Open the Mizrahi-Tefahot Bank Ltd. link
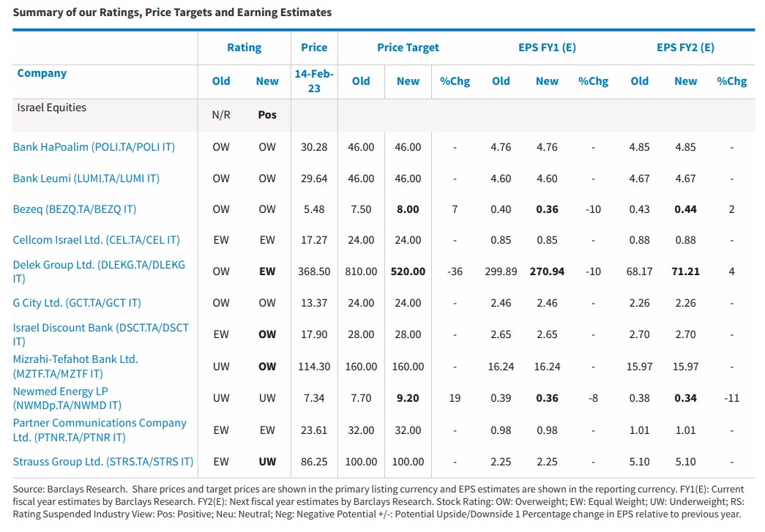The height and width of the screenshot is (532, 765). click(75, 366)
